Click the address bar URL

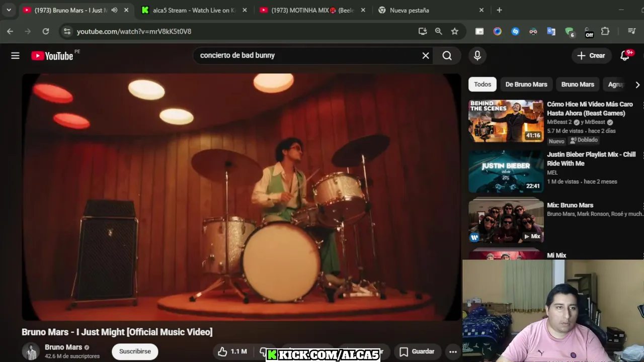tap(134, 31)
